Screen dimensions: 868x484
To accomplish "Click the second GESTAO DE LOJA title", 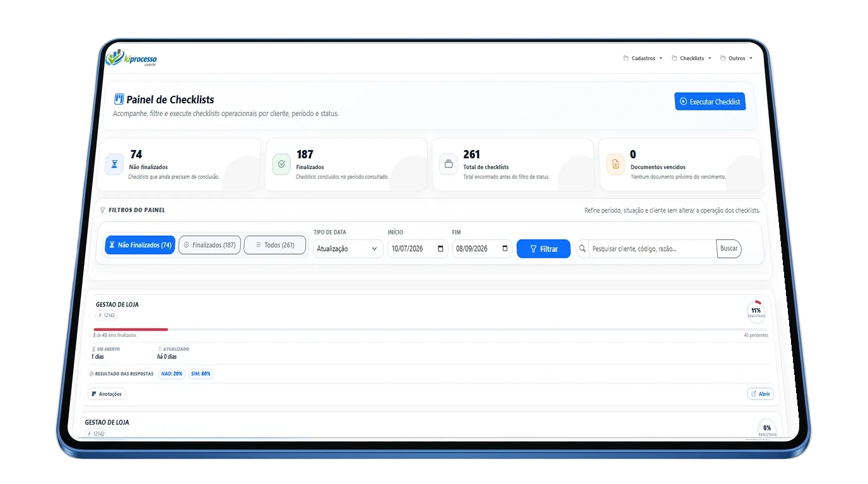I will pyautogui.click(x=107, y=422).
